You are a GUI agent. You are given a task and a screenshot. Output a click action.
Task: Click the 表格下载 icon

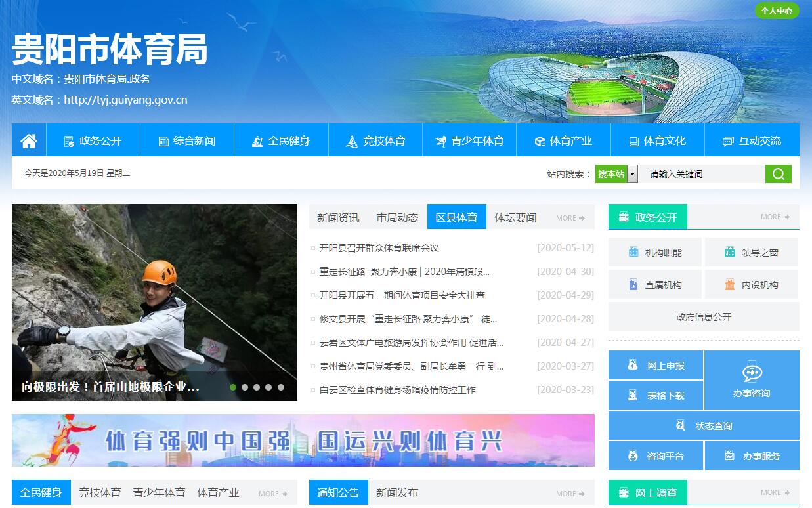[x=633, y=395]
